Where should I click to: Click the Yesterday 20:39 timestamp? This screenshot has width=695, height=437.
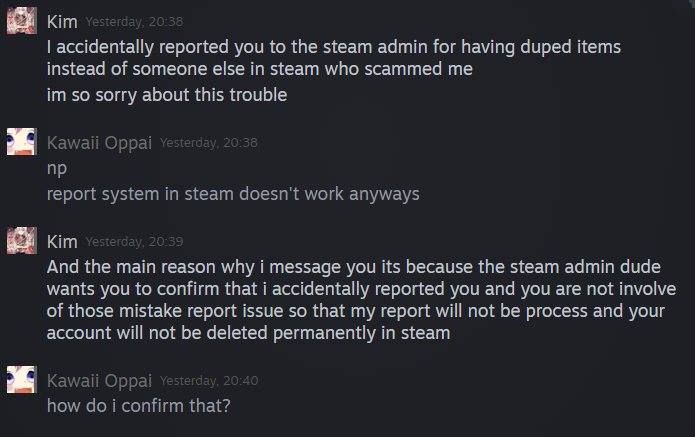point(134,242)
